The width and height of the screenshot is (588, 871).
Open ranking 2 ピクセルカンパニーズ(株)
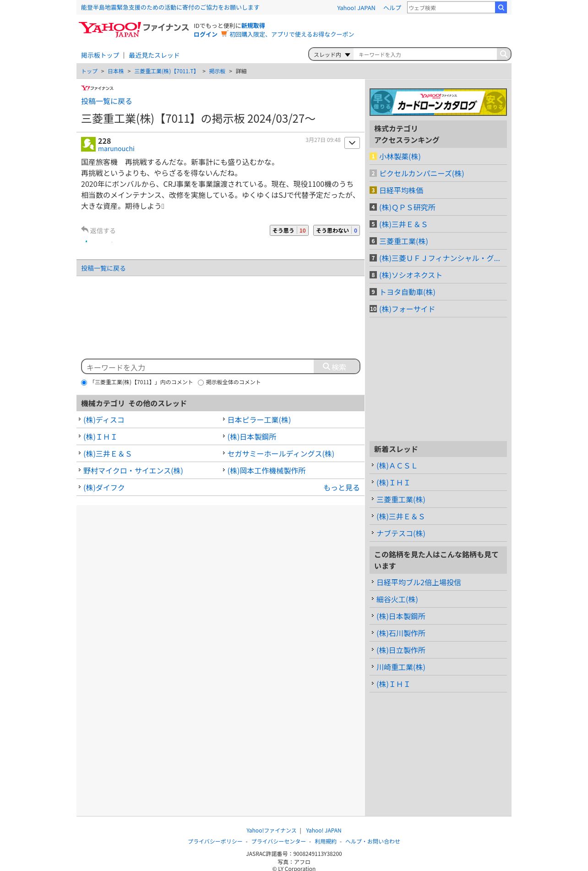421,174
